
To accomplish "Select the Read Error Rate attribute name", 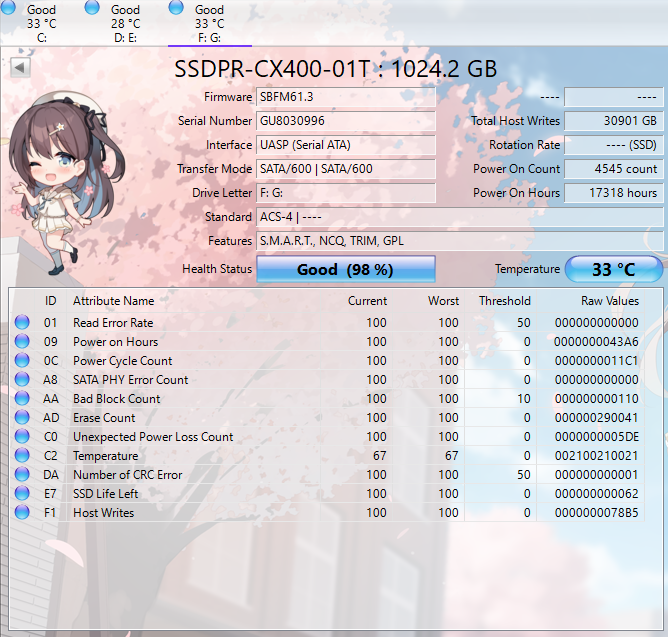I will [113, 323].
